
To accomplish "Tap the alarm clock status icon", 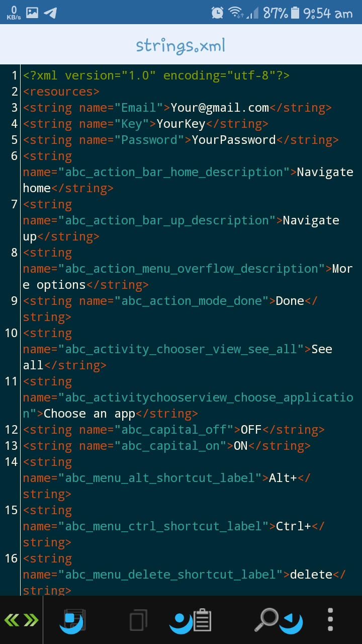I will (x=217, y=13).
